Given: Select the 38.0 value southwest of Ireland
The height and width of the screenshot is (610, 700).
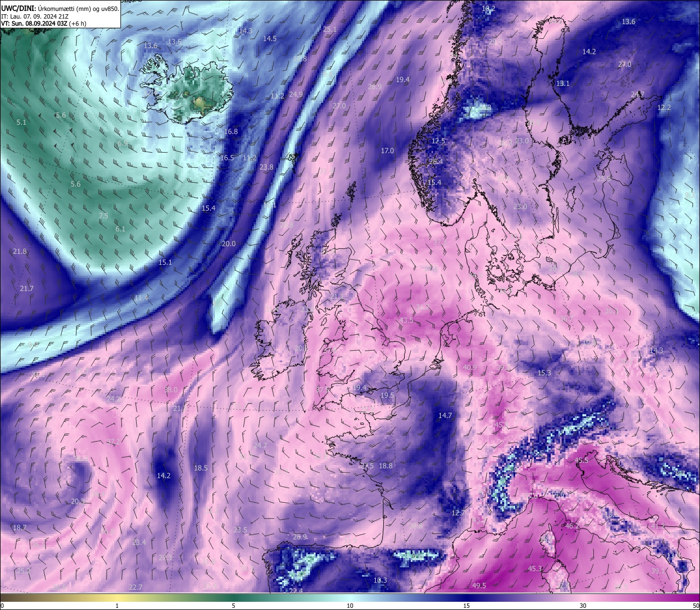Looking at the screenshot, I should 171,390.
